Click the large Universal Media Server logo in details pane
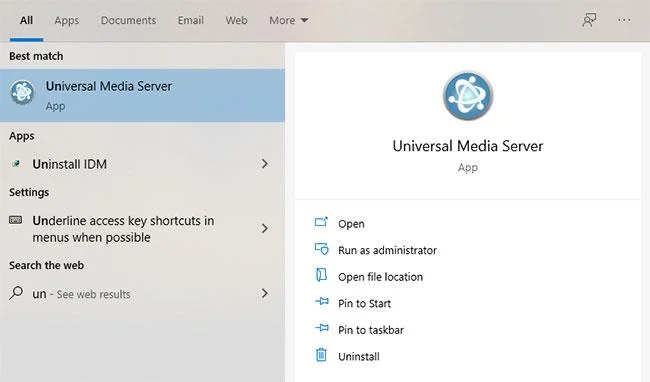The image size is (650, 382). (x=468, y=96)
